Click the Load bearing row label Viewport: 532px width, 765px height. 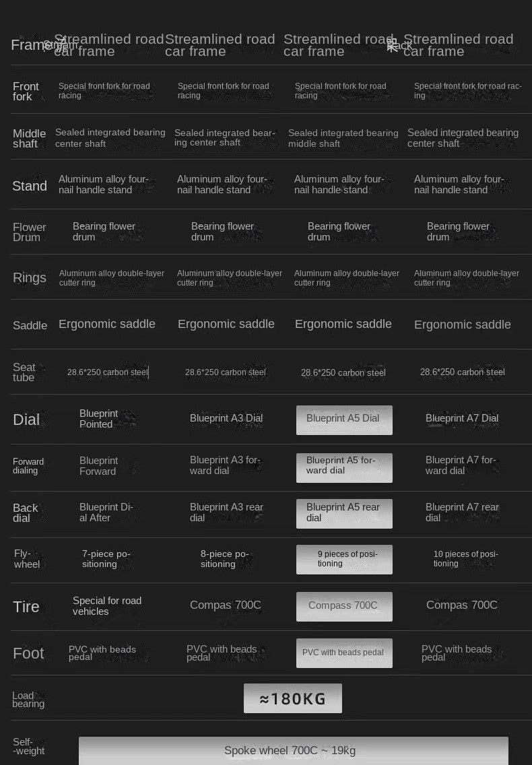(x=28, y=700)
